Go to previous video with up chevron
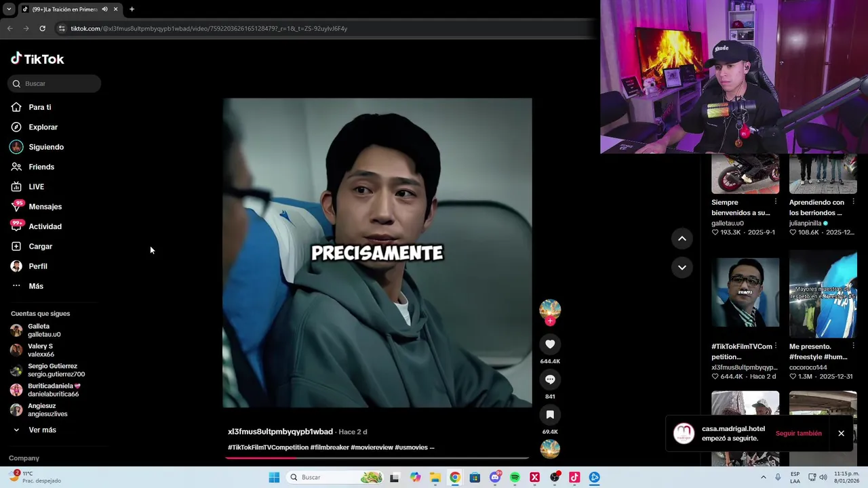Image resolution: width=868 pixels, height=488 pixels. [682, 239]
